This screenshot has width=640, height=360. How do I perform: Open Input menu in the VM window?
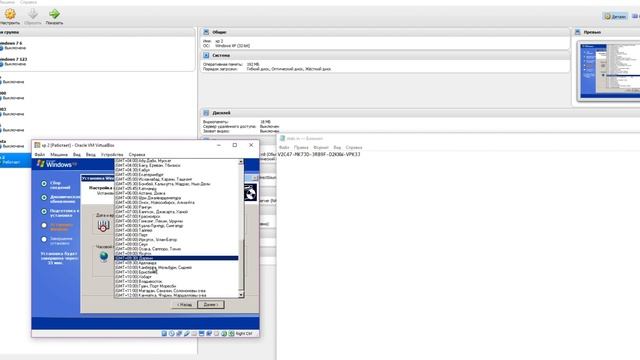[x=91, y=155]
